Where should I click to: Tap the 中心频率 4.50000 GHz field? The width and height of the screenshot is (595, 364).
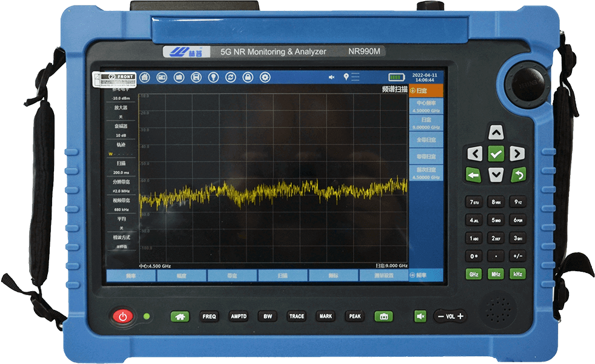click(426, 107)
